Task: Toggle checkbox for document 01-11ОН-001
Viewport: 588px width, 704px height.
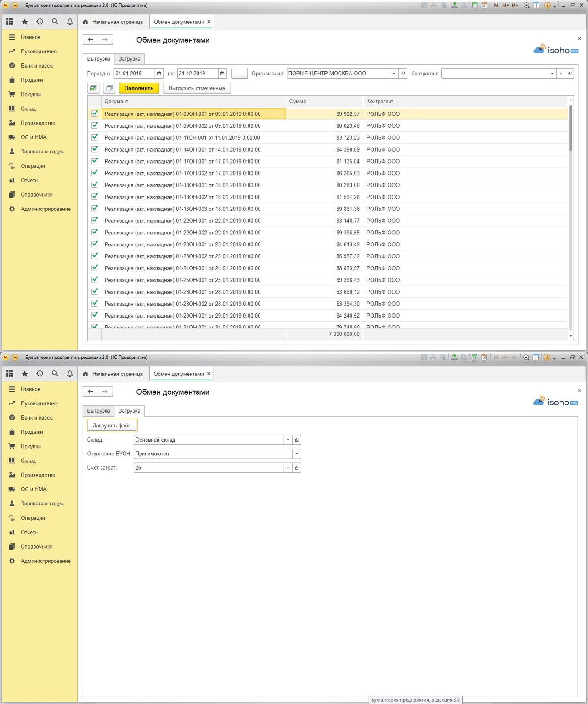Action: coord(95,137)
